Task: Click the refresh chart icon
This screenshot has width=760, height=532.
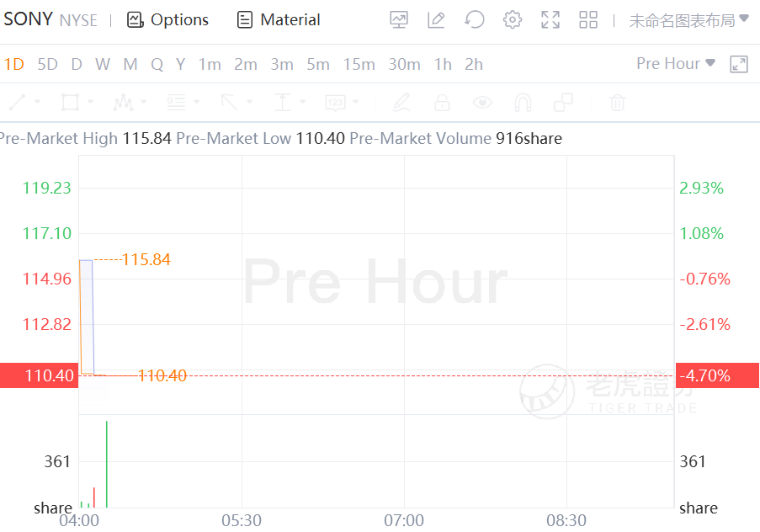Action: pyautogui.click(x=475, y=19)
